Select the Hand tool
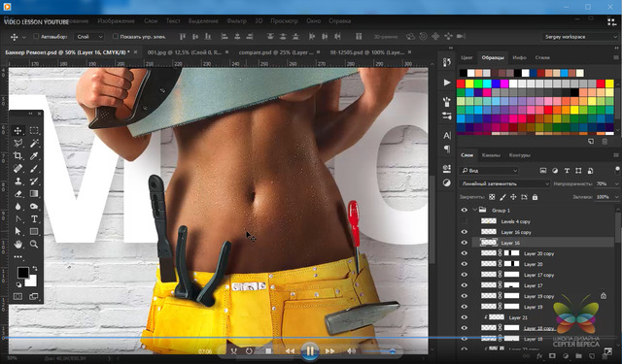622x364 pixels. pos(17,244)
